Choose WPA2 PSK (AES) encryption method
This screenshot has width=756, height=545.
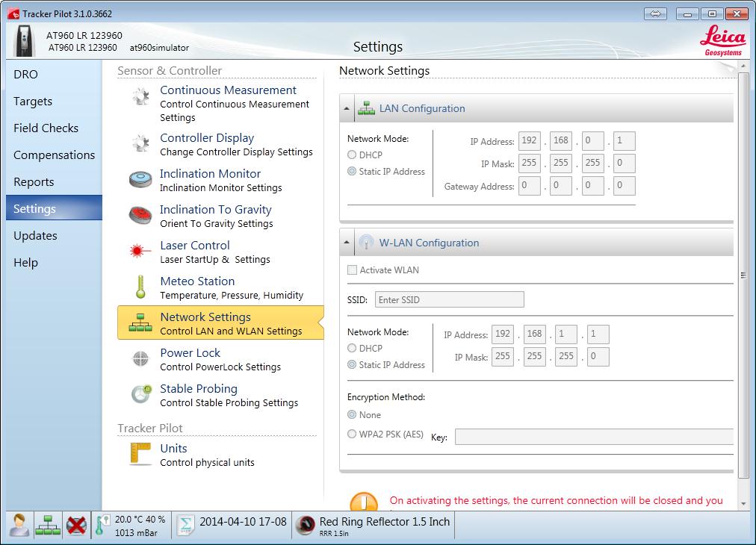[x=352, y=434]
